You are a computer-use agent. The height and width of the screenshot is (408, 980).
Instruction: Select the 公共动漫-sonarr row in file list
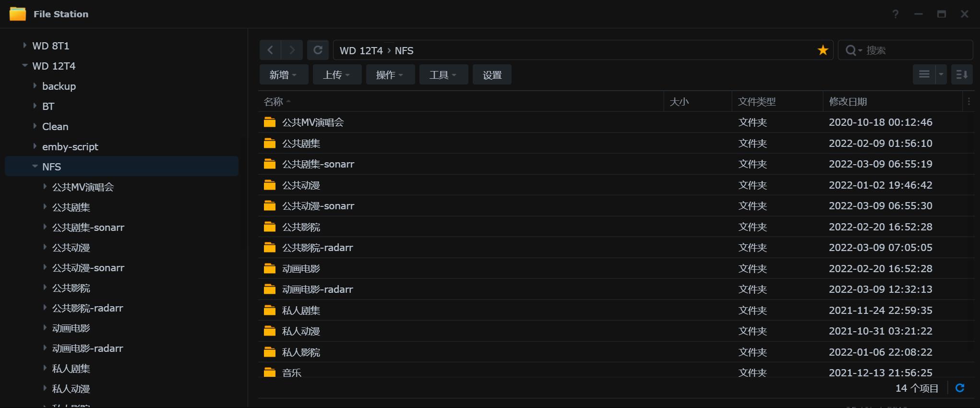(616, 205)
